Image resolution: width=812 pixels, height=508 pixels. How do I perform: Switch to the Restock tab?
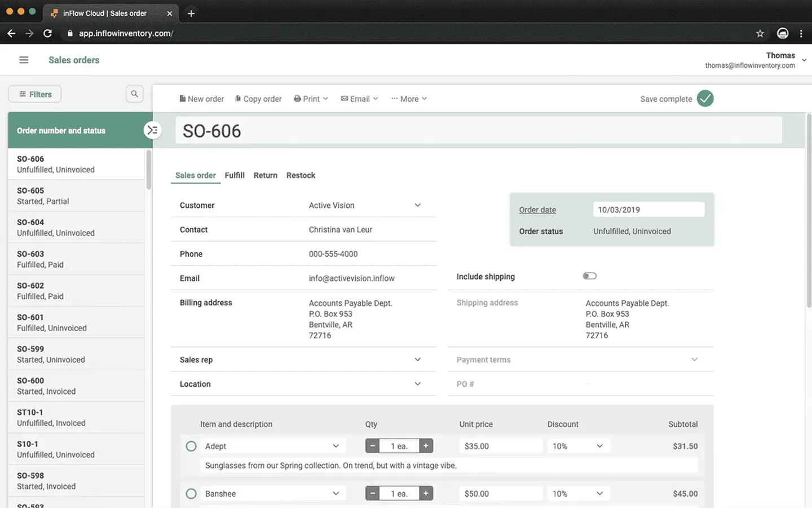(x=301, y=176)
